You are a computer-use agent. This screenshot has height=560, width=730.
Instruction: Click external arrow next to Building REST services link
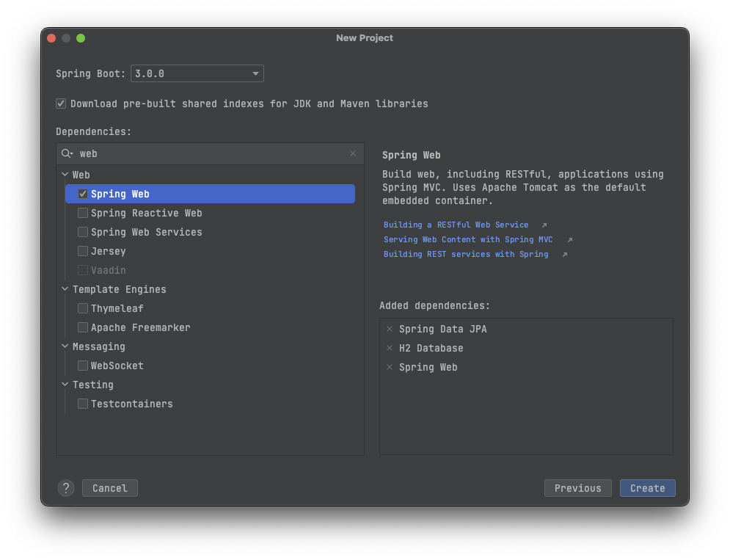coord(565,255)
